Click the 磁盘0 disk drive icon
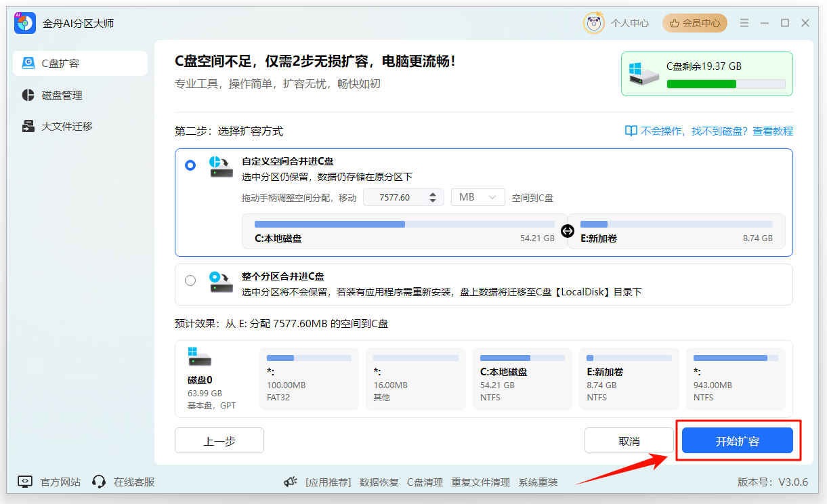This screenshot has height=504, width=827. click(x=199, y=357)
